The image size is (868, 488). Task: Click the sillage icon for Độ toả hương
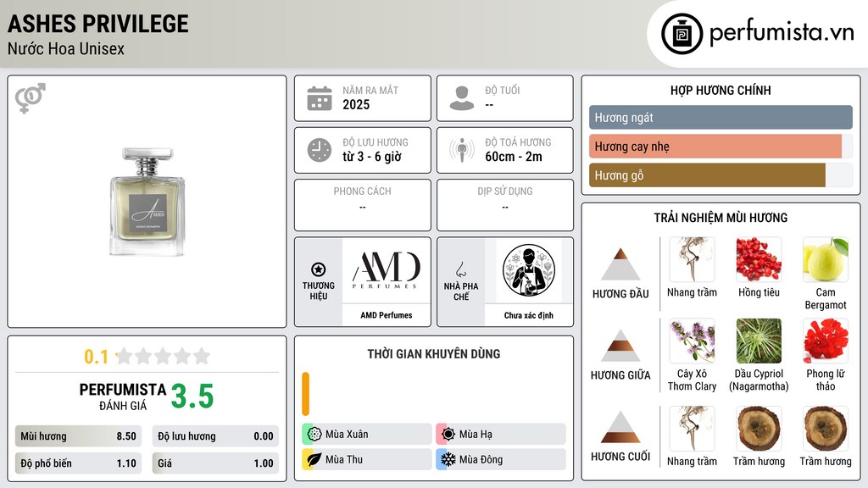[462, 150]
